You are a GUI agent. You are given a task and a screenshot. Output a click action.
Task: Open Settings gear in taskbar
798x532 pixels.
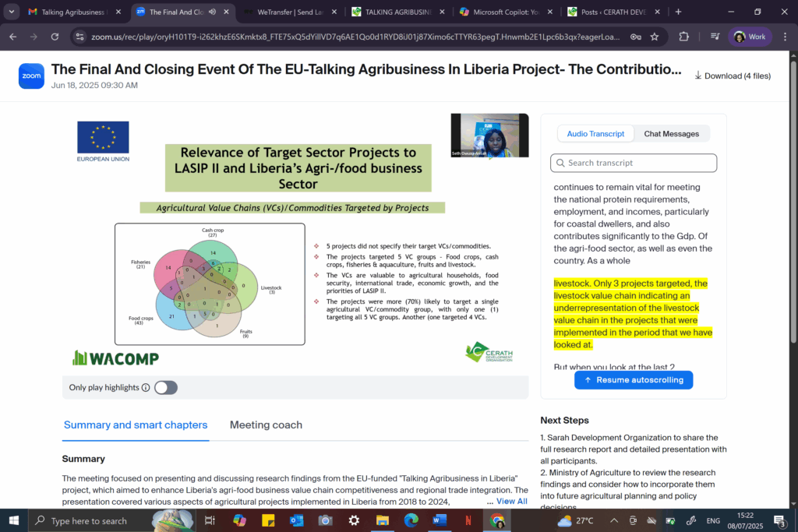click(354, 520)
